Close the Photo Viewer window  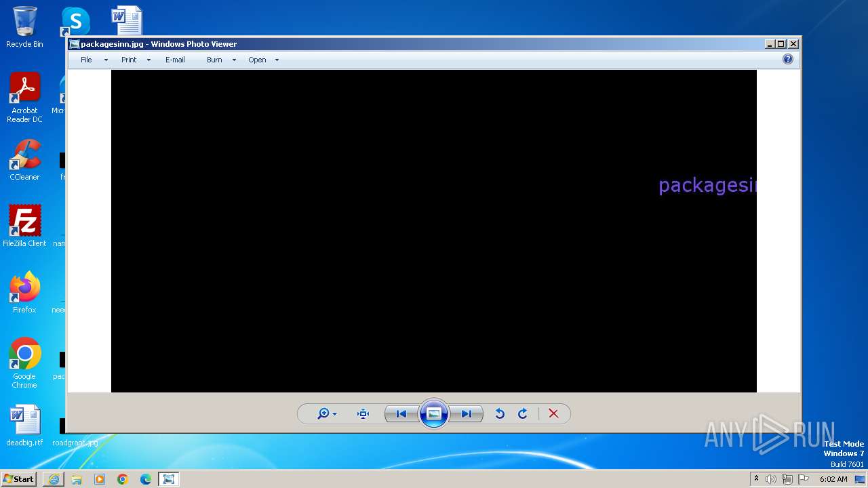(793, 44)
